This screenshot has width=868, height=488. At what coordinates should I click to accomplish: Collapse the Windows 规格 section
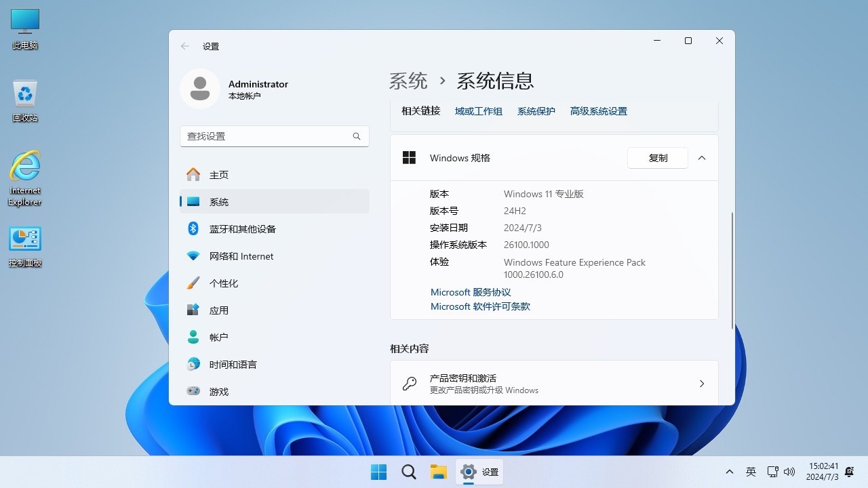point(702,158)
